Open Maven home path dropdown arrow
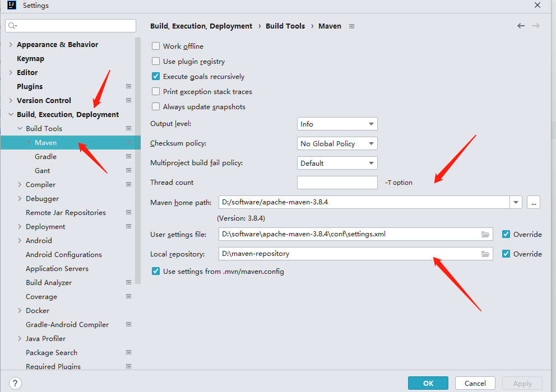Image resolution: width=556 pixels, height=392 pixels. click(x=516, y=202)
